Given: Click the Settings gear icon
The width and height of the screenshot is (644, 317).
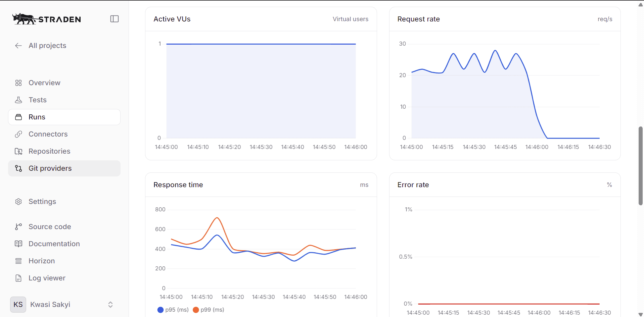Looking at the screenshot, I should click(x=18, y=202).
